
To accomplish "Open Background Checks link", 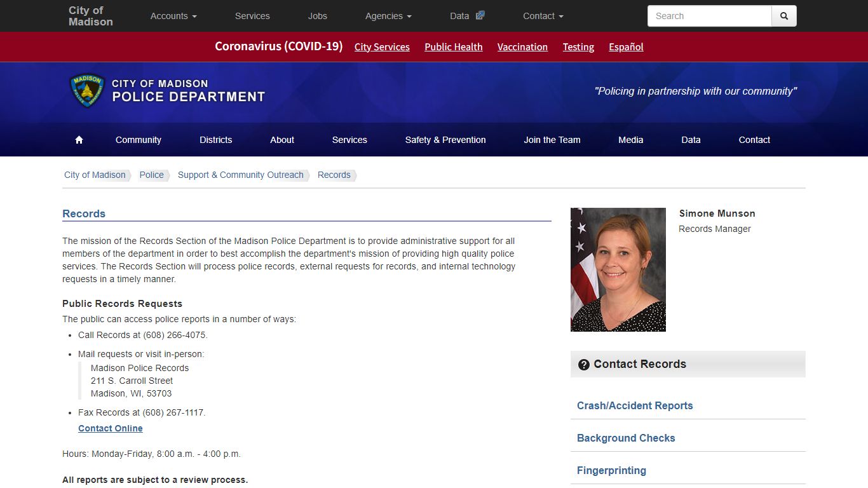I will click(x=626, y=438).
